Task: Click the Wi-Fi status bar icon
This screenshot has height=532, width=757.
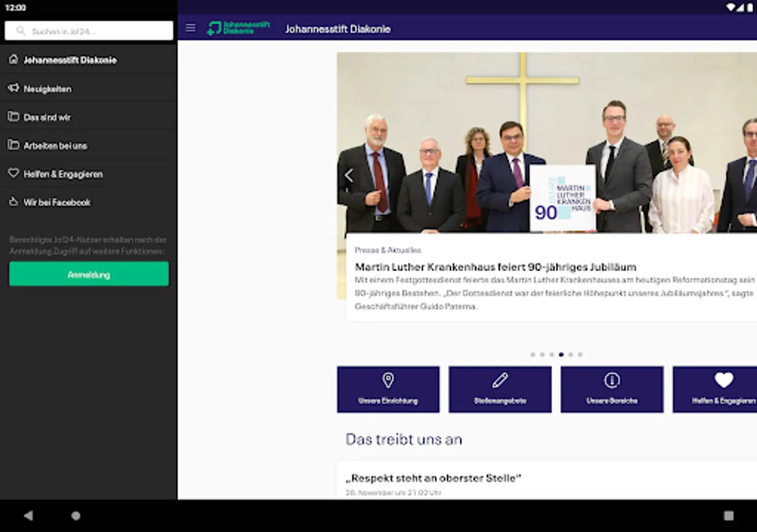Action: (x=731, y=7)
